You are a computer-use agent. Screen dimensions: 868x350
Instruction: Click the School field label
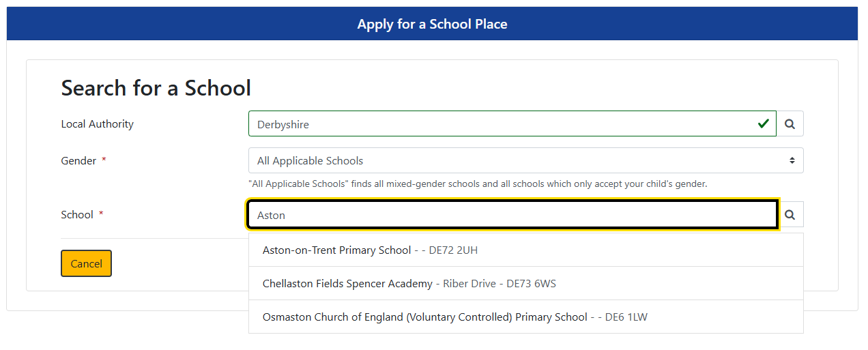pos(77,215)
